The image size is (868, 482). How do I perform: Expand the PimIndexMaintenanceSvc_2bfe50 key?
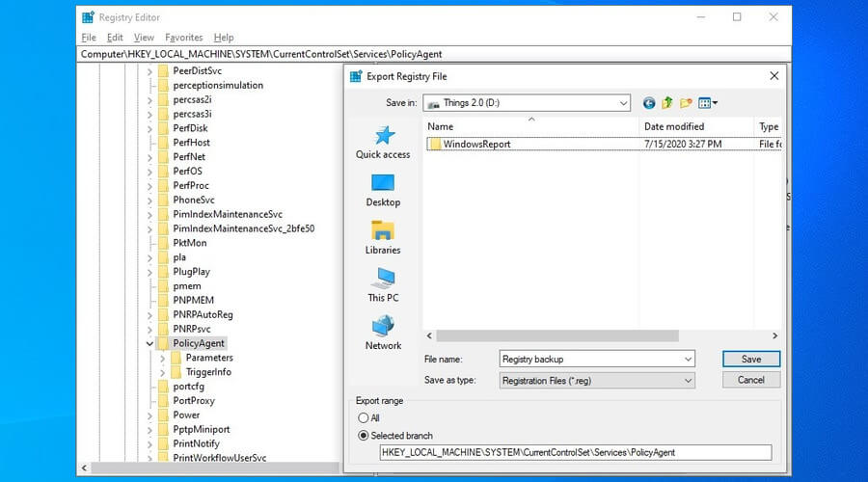(x=149, y=229)
